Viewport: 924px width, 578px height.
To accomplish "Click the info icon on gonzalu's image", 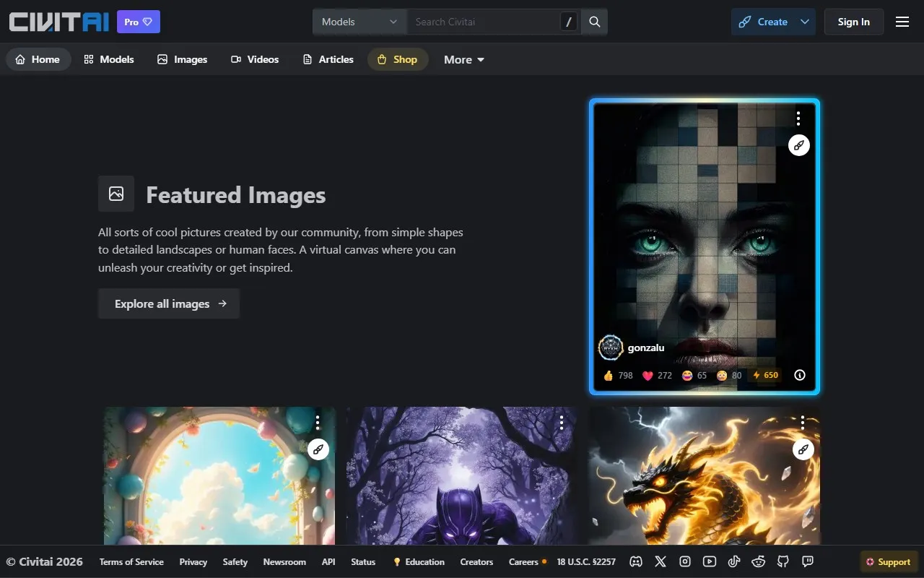I will click(799, 375).
